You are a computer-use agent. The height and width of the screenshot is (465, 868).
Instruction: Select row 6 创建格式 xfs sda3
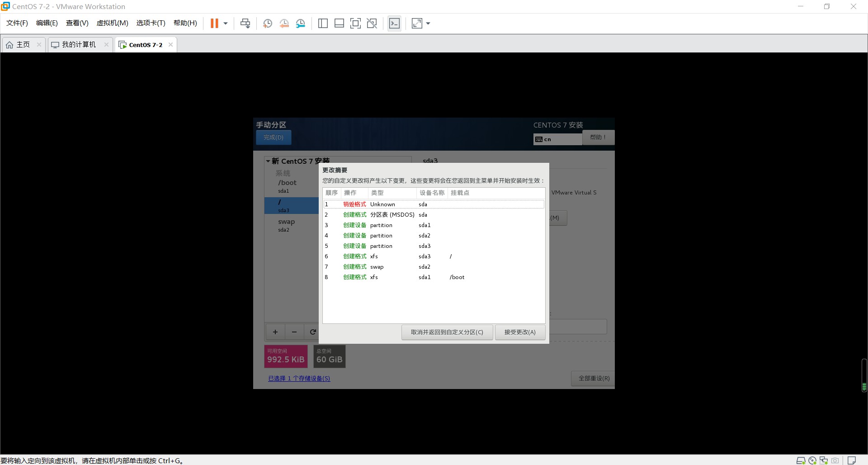click(434, 256)
